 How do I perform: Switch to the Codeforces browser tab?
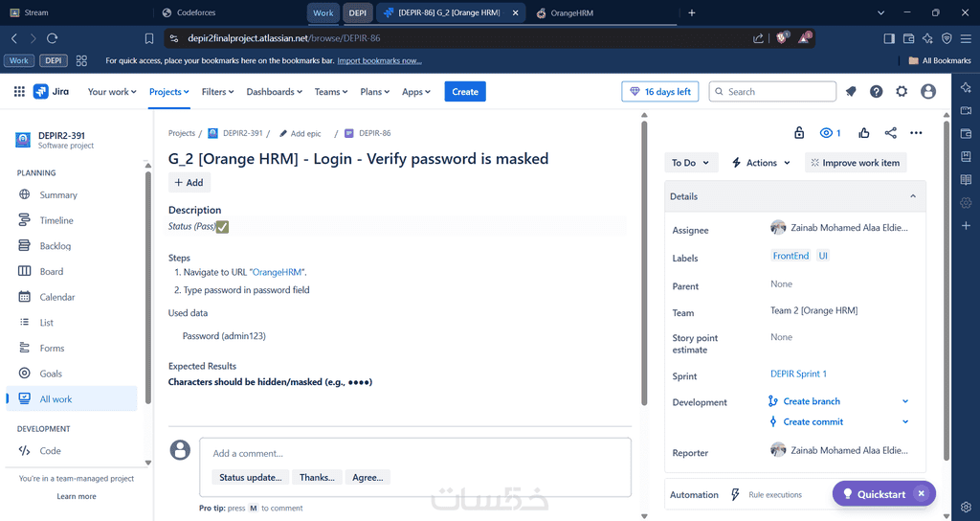195,12
